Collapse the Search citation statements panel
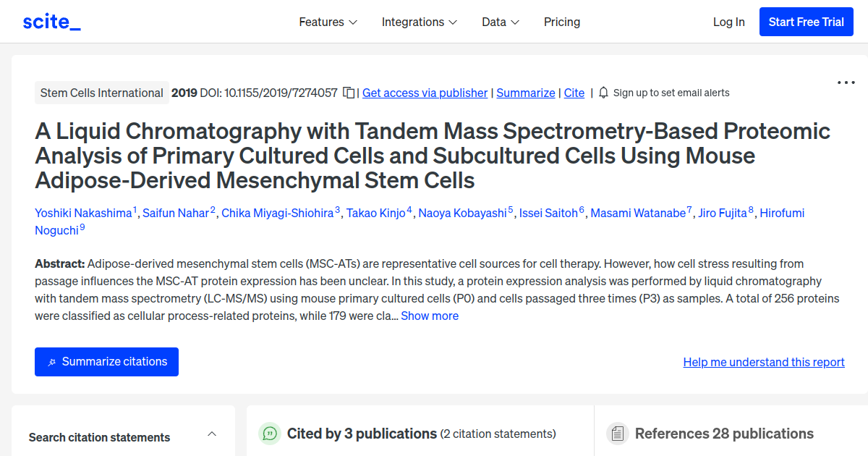Viewport: 868px width, 456px height. (211, 433)
